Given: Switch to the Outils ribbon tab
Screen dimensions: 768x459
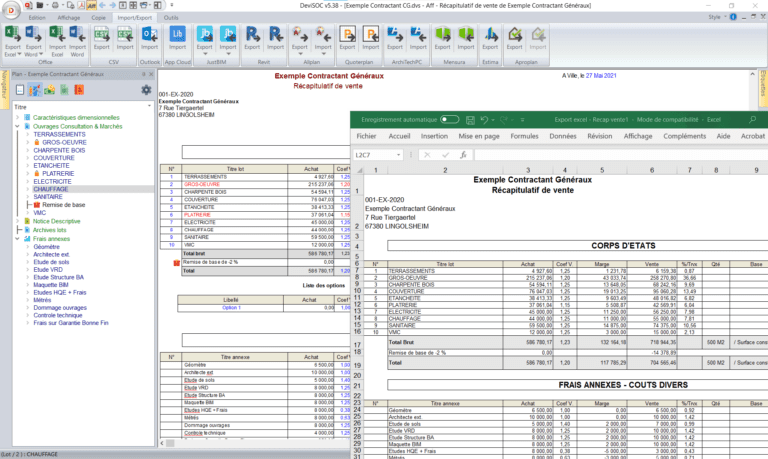Looking at the screenshot, I should [x=172, y=17].
